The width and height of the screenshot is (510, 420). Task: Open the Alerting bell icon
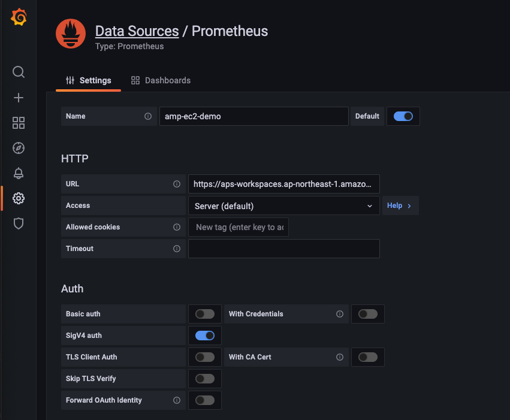(x=19, y=173)
